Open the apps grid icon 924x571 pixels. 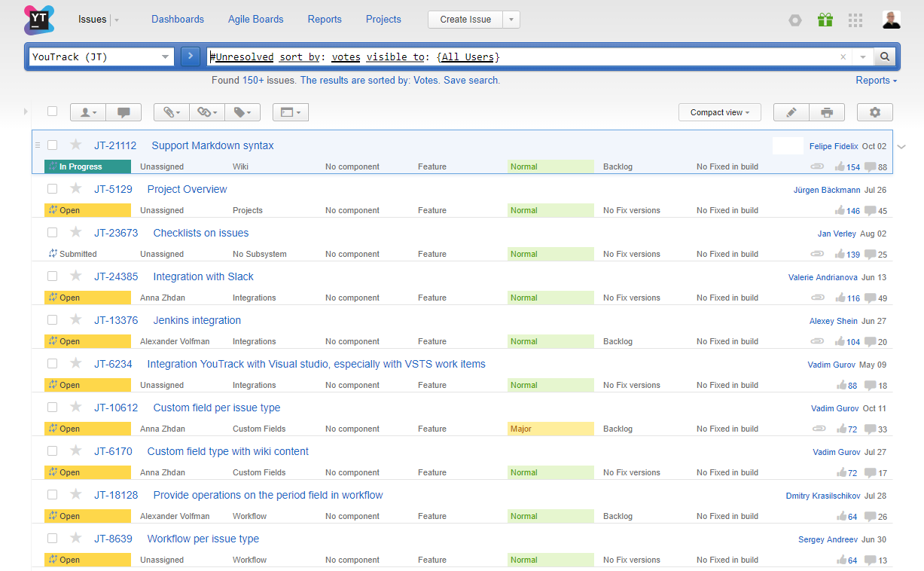click(855, 20)
